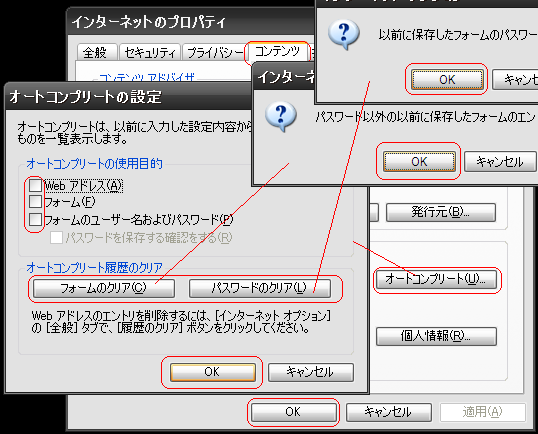Click the 発行元(B)... button

(x=441, y=212)
